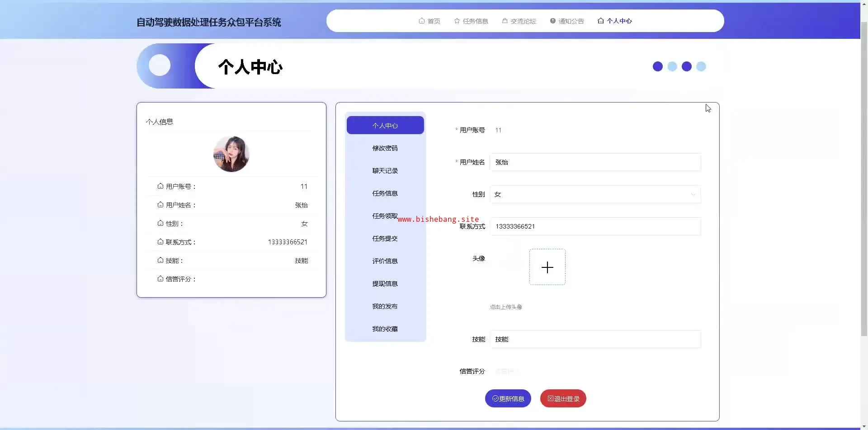Click the user avatar photo

(231, 154)
